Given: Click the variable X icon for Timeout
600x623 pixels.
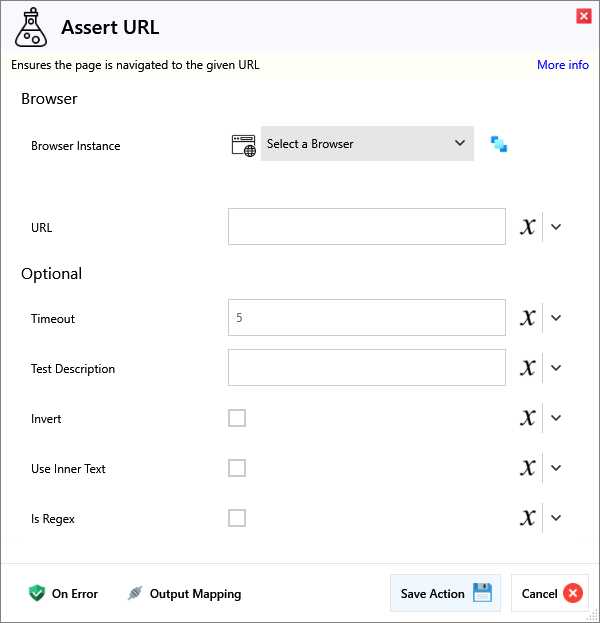Looking at the screenshot, I should tap(528, 318).
